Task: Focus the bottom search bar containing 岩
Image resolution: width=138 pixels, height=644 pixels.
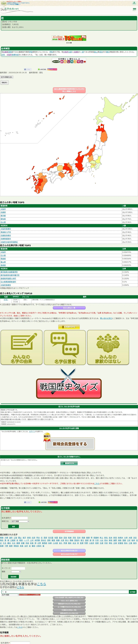Action: 65,592
